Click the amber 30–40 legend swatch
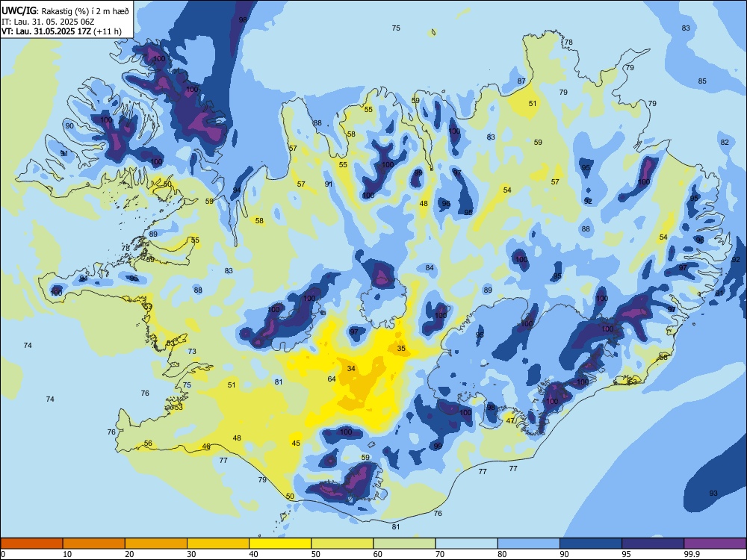This screenshot has height=560, width=747. [218, 544]
